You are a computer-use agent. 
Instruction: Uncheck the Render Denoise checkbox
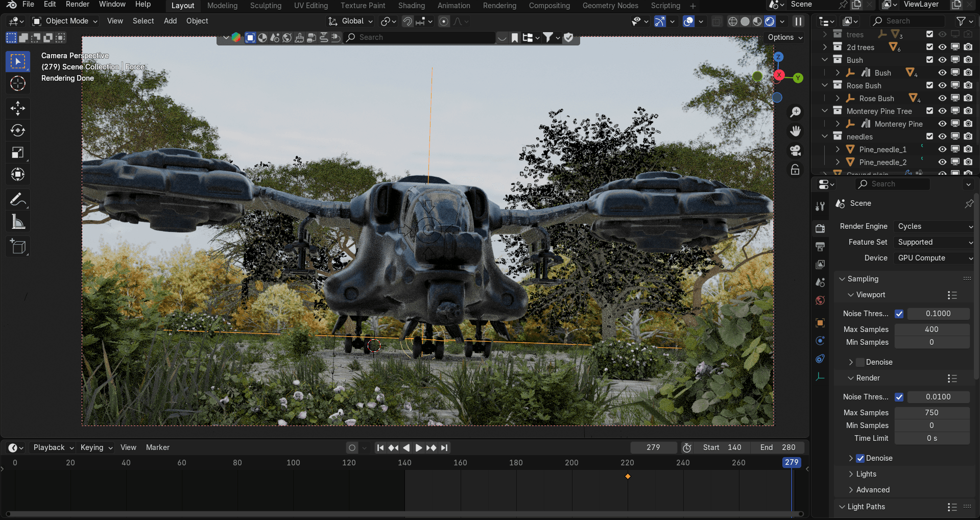861,458
